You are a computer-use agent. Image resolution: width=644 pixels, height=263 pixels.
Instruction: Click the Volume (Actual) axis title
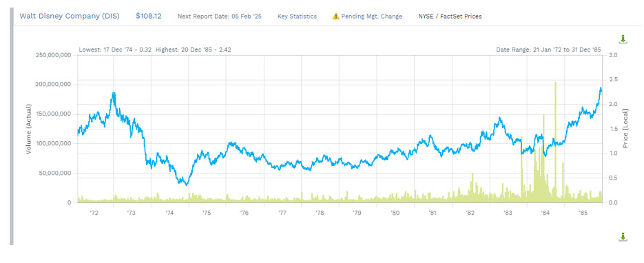(x=29, y=129)
